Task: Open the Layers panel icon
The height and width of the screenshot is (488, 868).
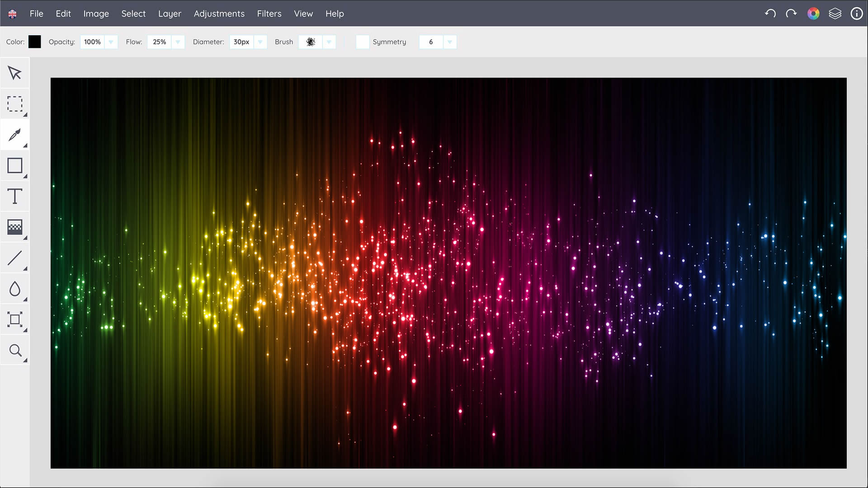Action: (835, 14)
